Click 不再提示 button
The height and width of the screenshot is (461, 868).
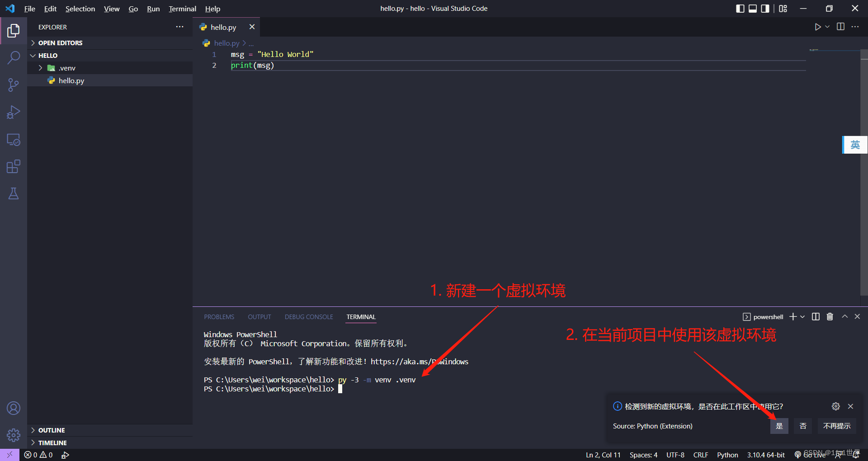tap(837, 426)
